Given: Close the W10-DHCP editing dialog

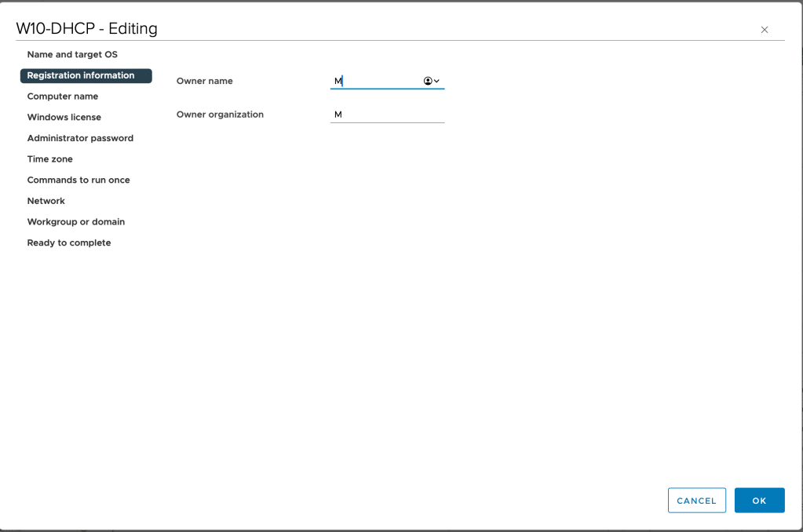Looking at the screenshot, I should click(764, 30).
